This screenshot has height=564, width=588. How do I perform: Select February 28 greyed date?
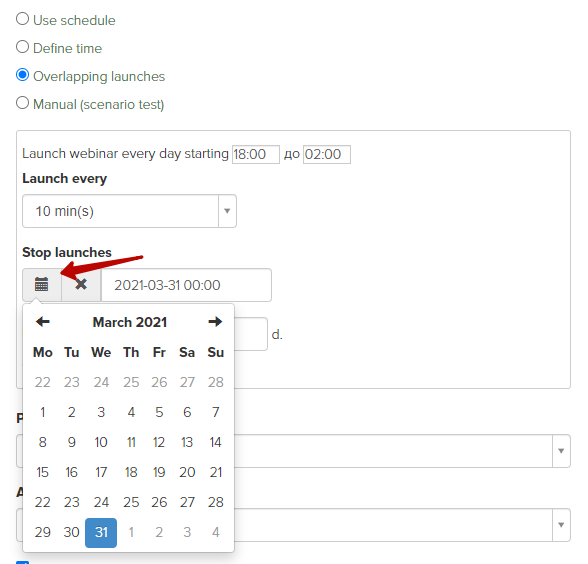216,382
